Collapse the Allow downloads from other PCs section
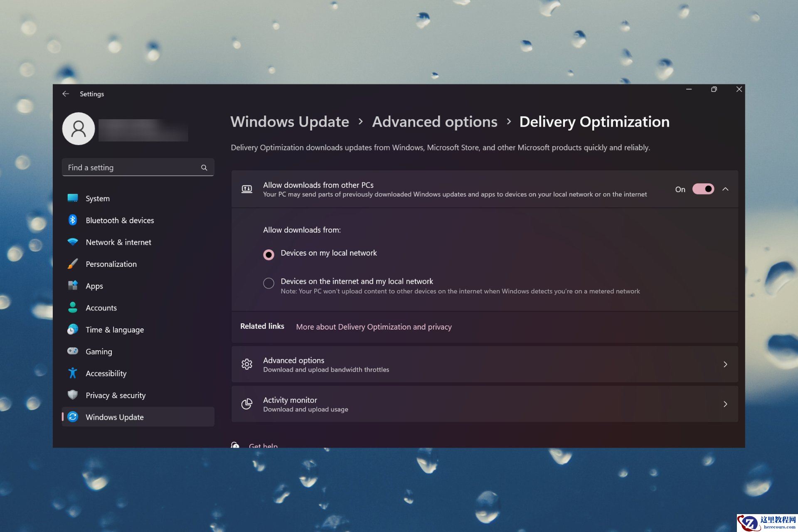The height and width of the screenshot is (532, 798). tap(726, 189)
